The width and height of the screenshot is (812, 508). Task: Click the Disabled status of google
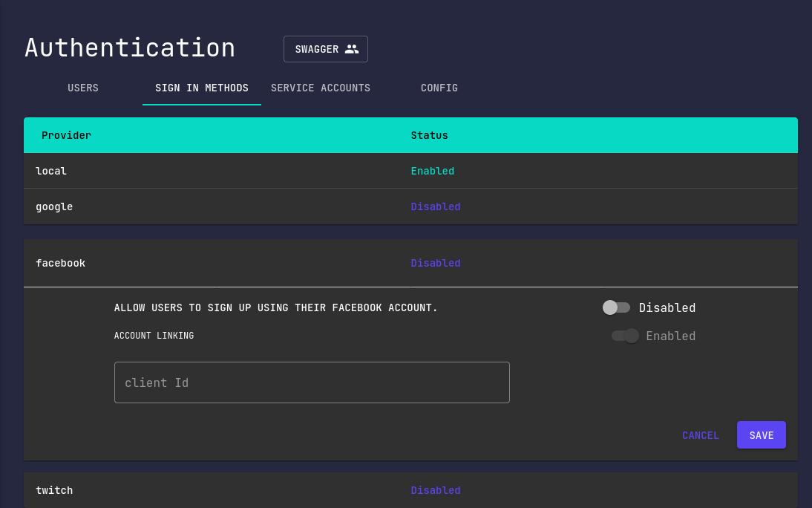click(436, 206)
